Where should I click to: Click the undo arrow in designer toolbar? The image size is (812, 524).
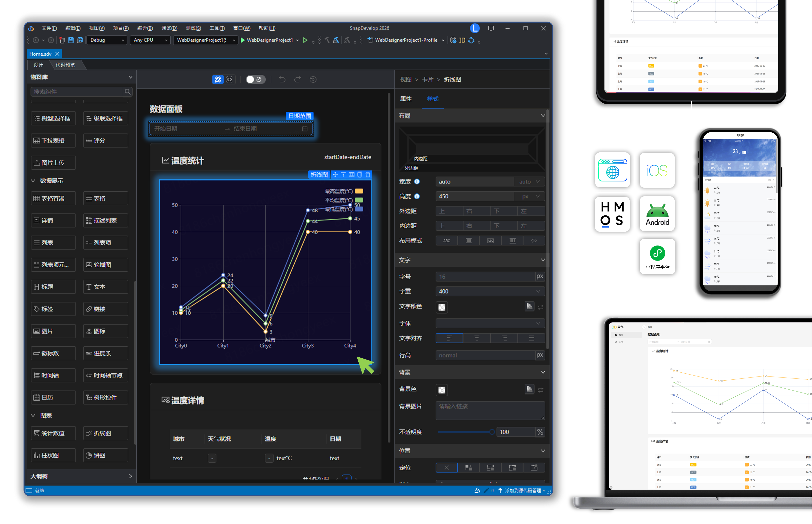(282, 79)
